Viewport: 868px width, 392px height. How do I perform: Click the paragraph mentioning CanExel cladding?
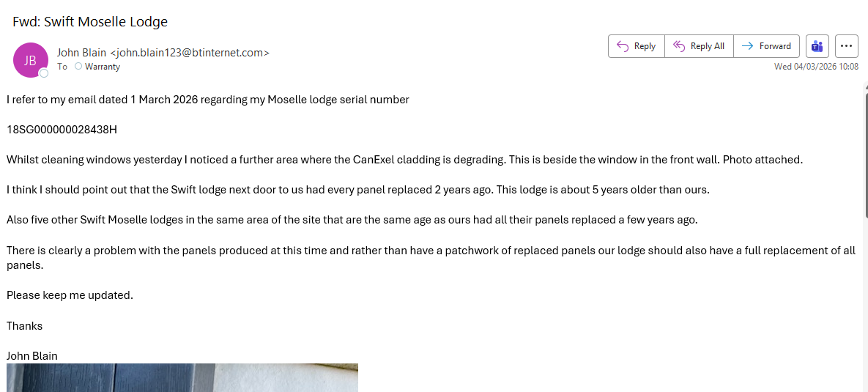point(404,160)
